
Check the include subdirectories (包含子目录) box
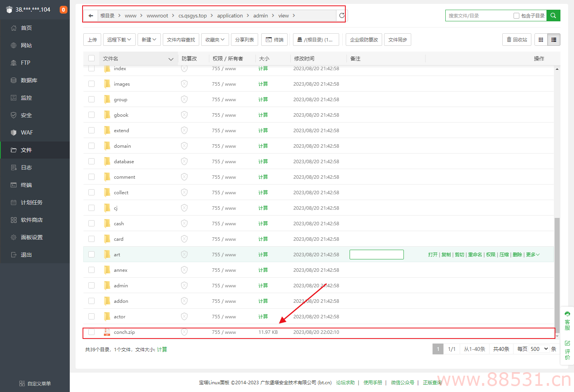[516, 16]
